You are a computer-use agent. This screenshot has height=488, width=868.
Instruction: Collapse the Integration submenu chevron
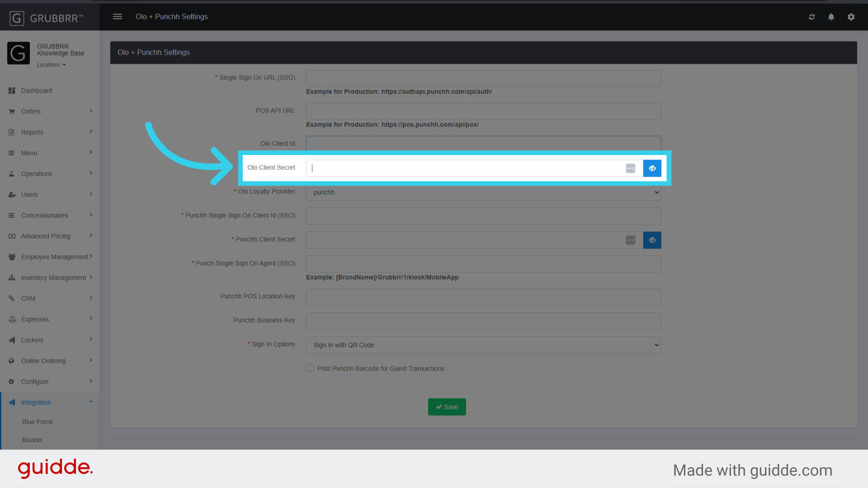click(91, 402)
